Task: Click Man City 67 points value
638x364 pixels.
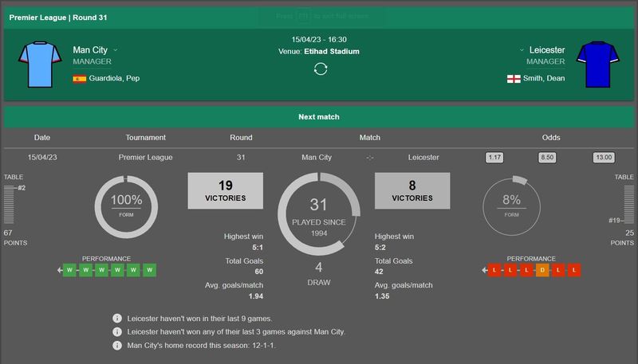Action: click(8, 233)
